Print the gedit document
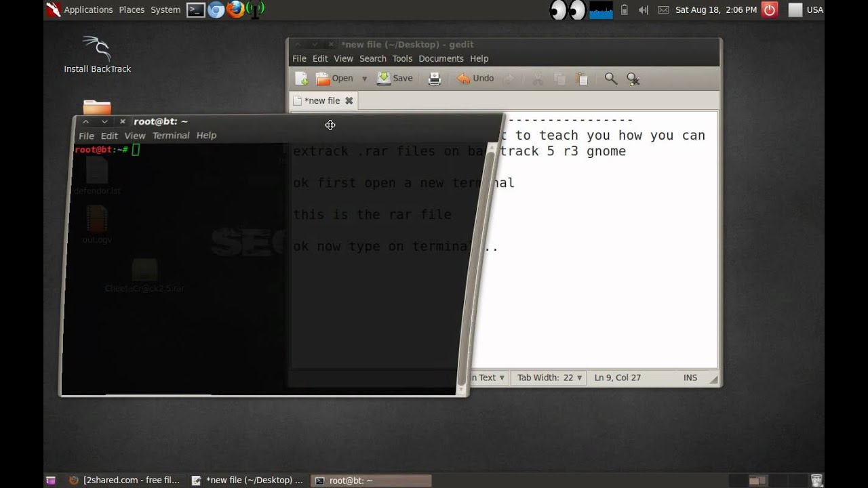The image size is (868, 488). (435, 79)
